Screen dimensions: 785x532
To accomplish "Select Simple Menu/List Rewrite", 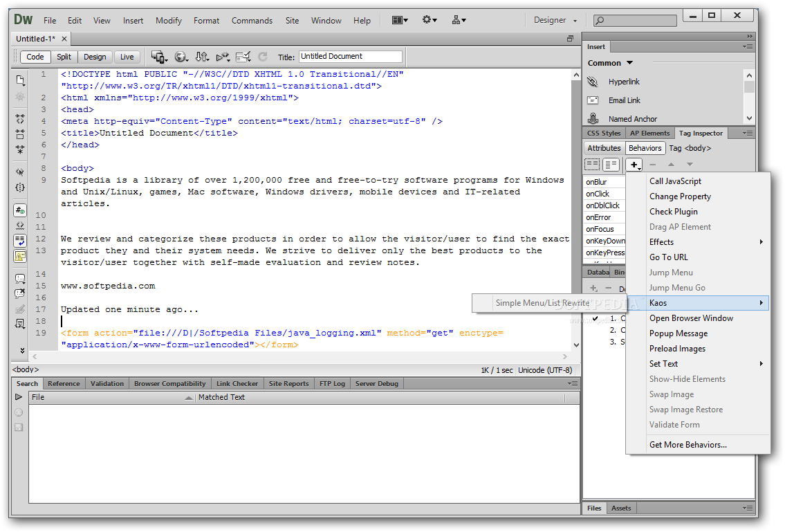I will (543, 303).
